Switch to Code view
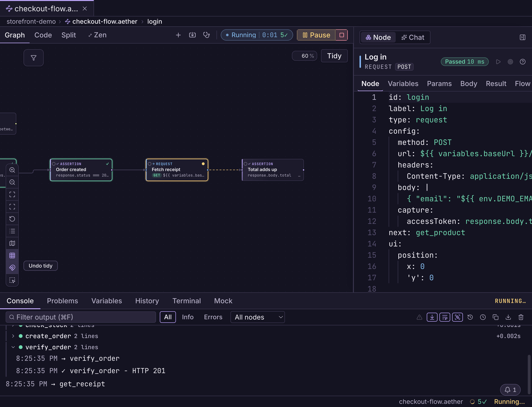532x407 pixels. (x=43, y=35)
